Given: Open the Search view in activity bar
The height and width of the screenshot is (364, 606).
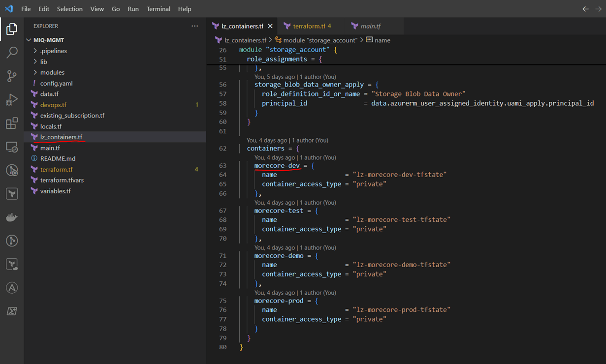Looking at the screenshot, I should coord(12,52).
